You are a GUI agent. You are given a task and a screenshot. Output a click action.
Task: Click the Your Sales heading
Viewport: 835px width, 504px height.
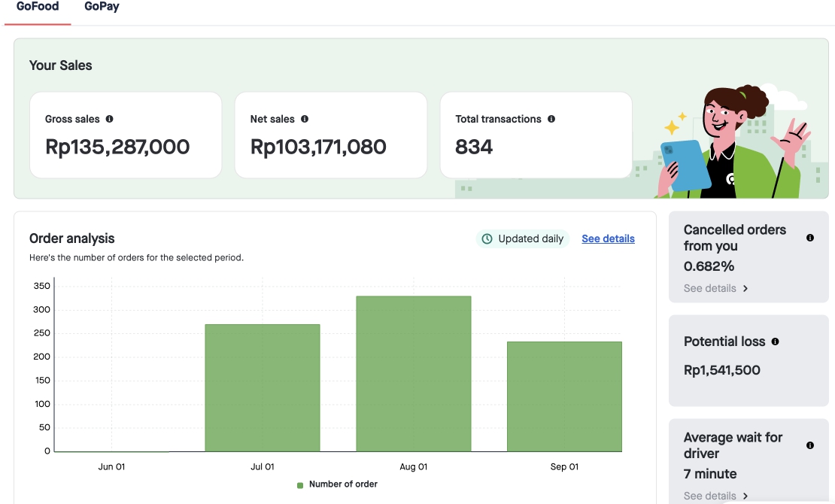[61, 65]
